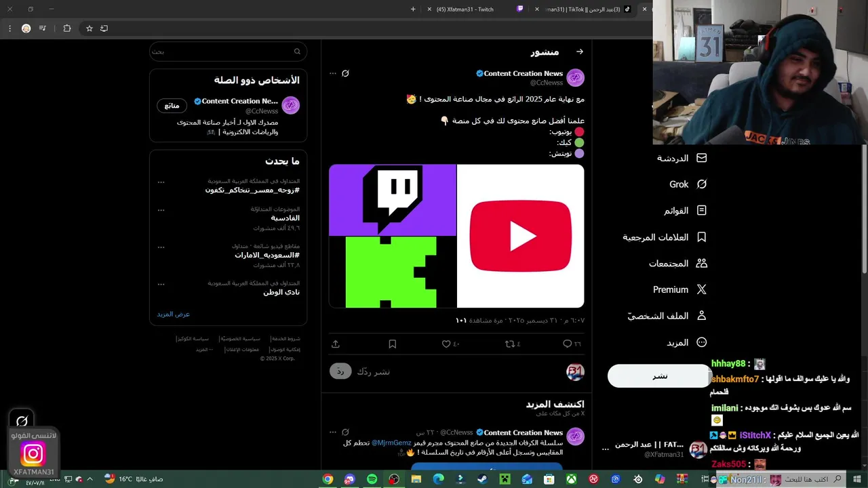Open chat (الدردشة) envelope icon in sidebar

[702, 158]
